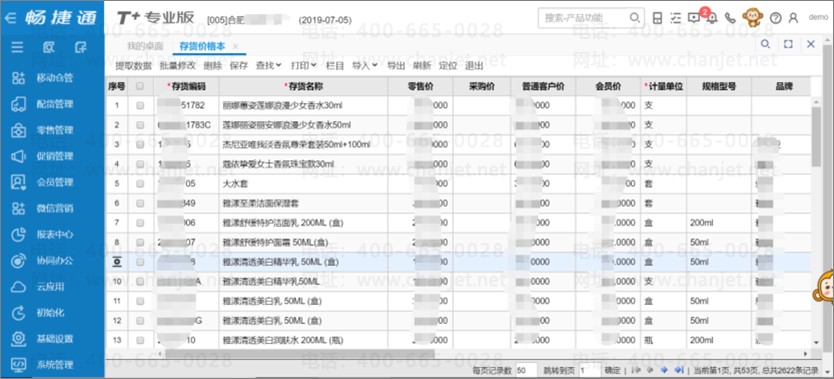Click the monkey mascot avatar in the header

(753, 18)
